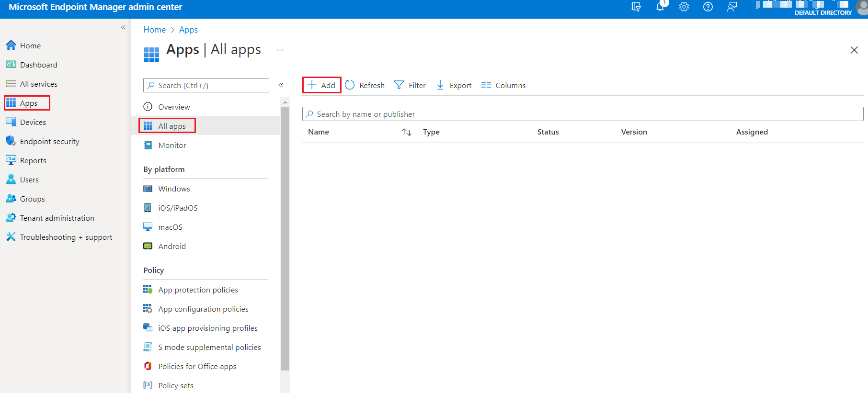Open Tenant administration
This screenshot has height=393, width=868.
coord(50,218)
